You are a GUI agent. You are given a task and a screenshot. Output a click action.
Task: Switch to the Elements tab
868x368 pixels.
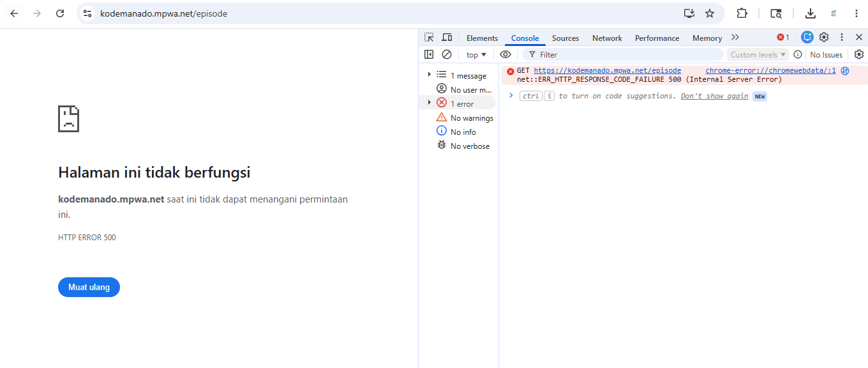pos(482,38)
